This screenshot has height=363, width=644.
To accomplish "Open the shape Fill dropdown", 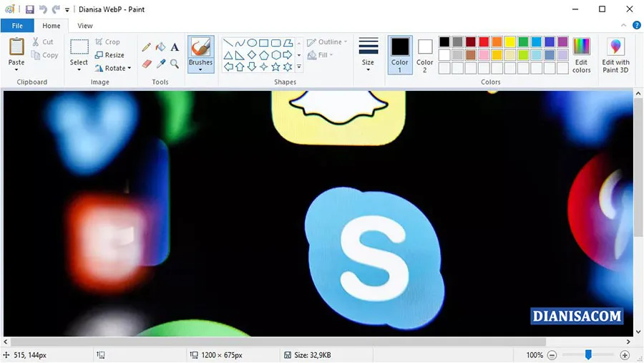I will pos(320,55).
